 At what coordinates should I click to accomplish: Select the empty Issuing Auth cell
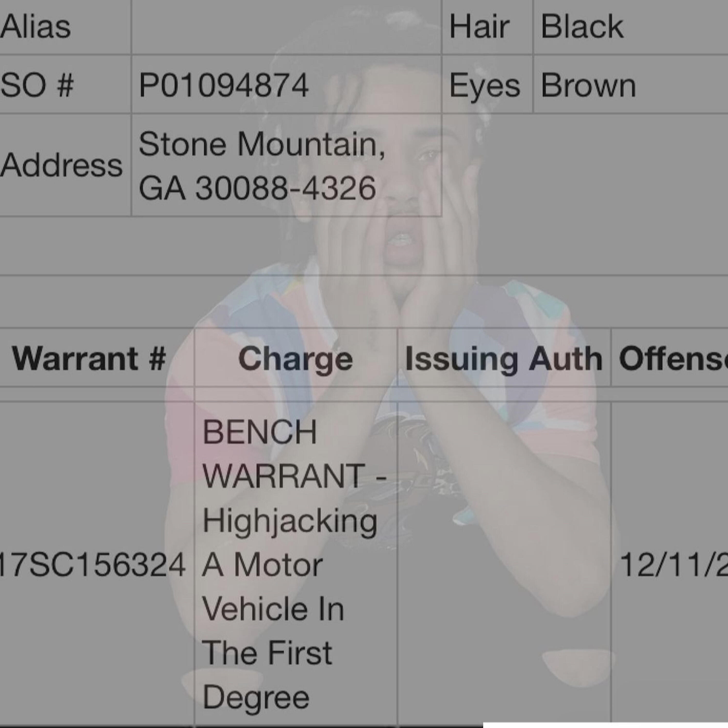[x=504, y=564]
